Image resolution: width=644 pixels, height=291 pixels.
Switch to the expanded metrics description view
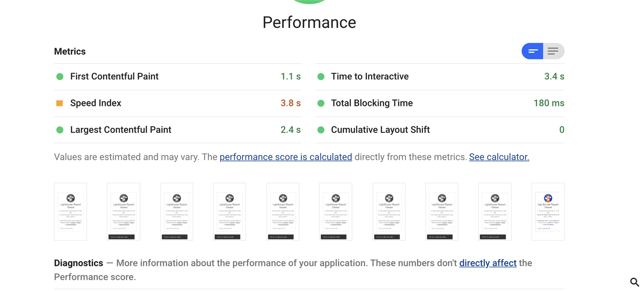coord(553,51)
